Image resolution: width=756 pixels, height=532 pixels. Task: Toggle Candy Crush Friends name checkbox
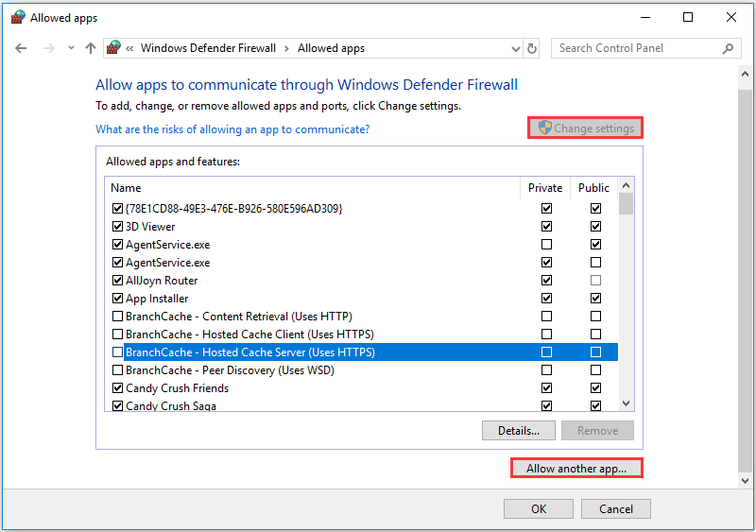[x=117, y=387]
